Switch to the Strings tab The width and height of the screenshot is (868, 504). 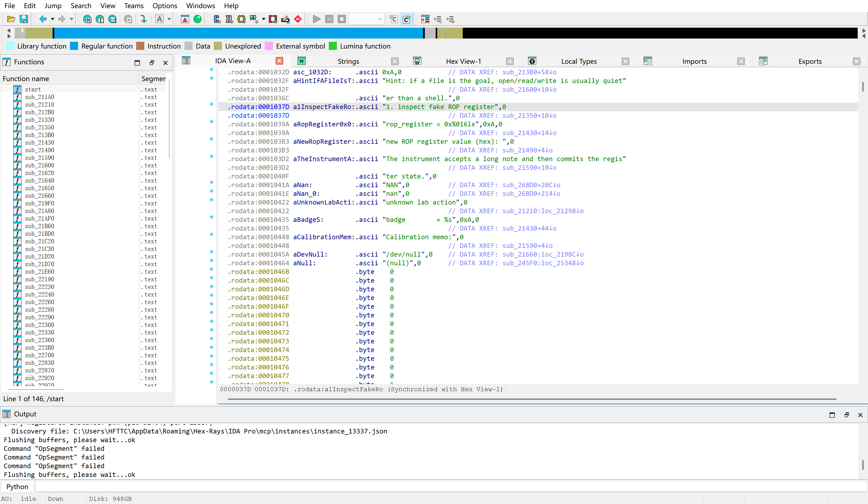point(348,61)
